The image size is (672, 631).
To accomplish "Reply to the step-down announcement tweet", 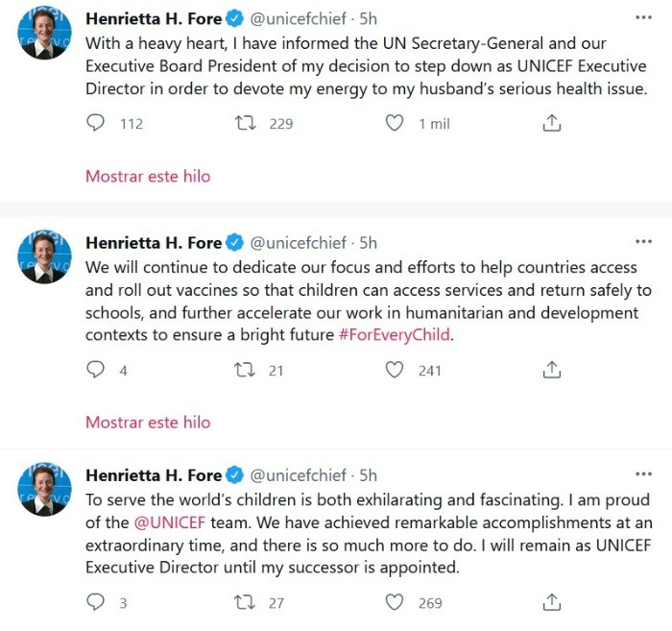I will click(x=95, y=123).
